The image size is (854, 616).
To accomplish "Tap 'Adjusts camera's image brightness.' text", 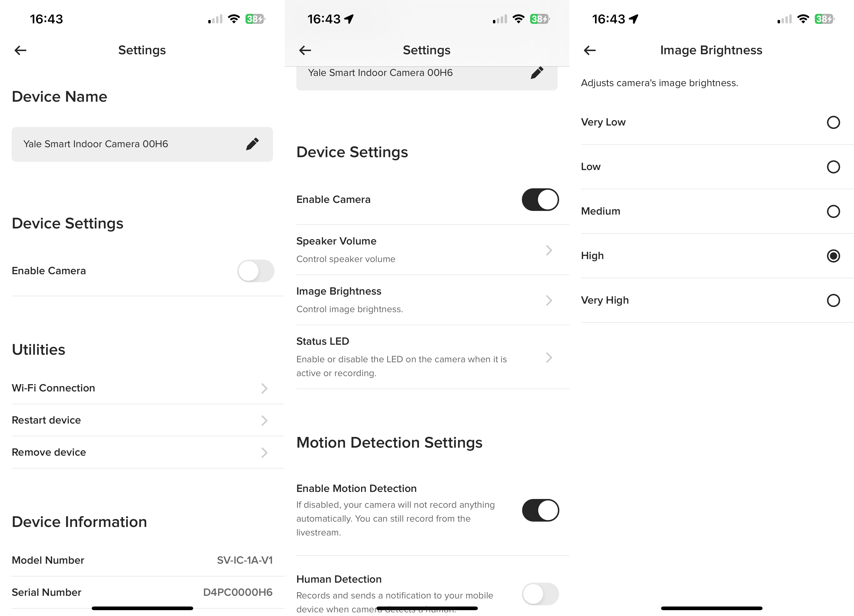I will [659, 83].
